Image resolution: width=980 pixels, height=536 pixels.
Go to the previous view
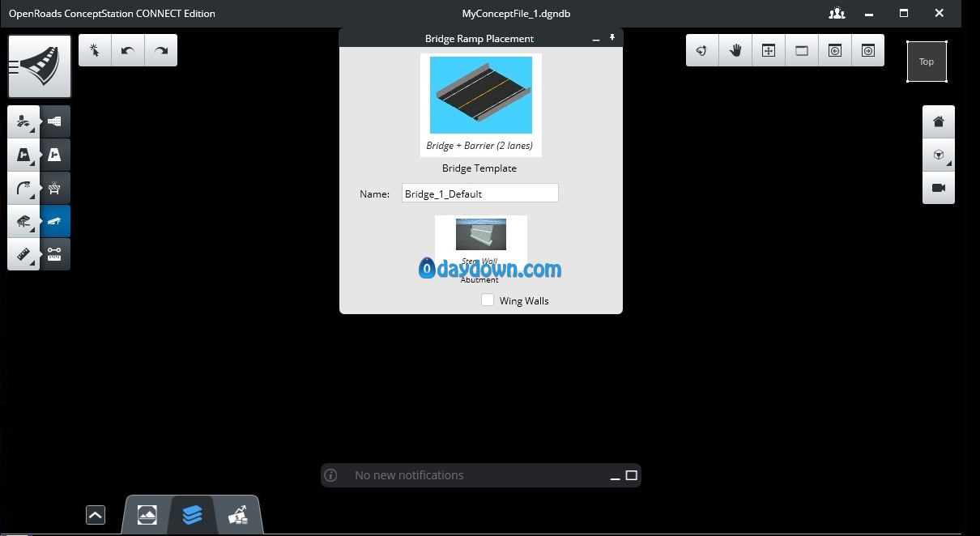[x=835, y=50]
